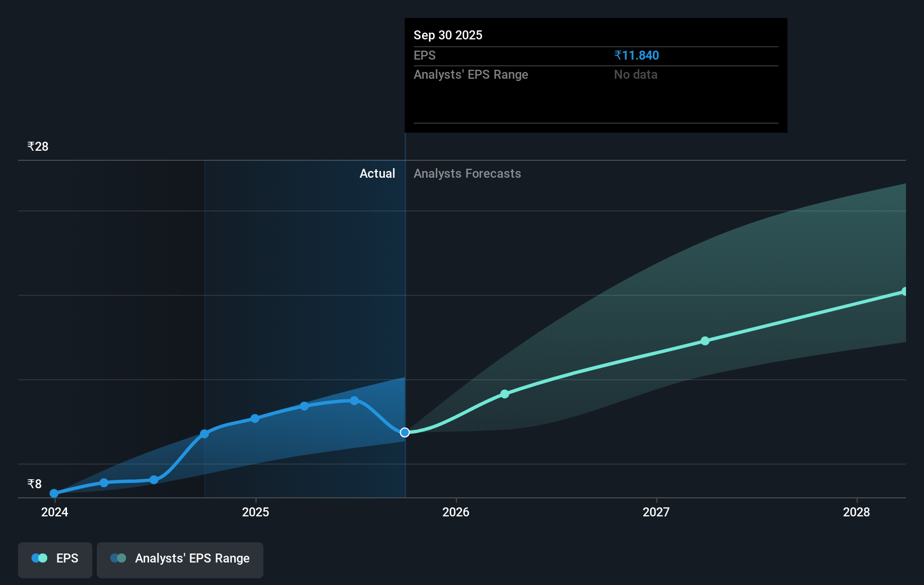This screenshot has width=924, height=585.
Task: Click the 2025 x-axis year label
Action: point(255,512)
